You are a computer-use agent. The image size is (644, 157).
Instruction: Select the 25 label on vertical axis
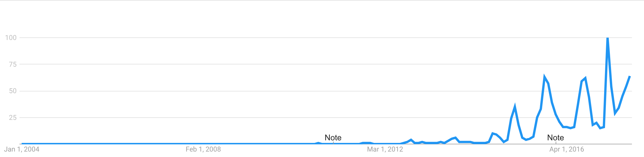pyautogui.click(x=13, y=118)
